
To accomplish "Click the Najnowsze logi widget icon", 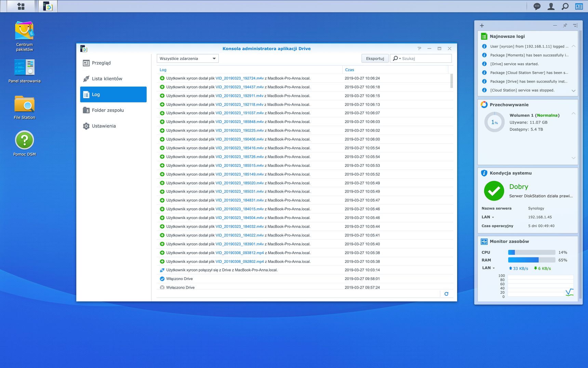I will (484, 36).
